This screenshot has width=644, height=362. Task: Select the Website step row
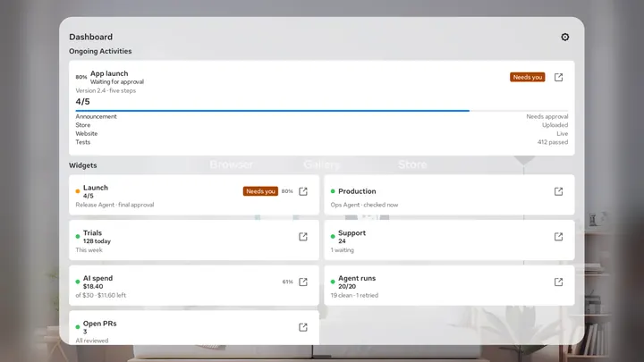pyautogui.click(x=322, y=134)
